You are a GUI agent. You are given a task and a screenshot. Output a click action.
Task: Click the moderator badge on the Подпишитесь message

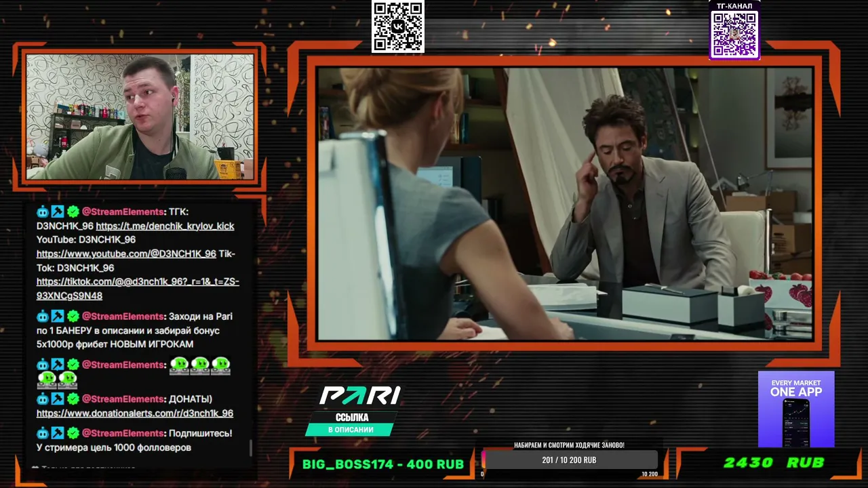coord(58,433)
